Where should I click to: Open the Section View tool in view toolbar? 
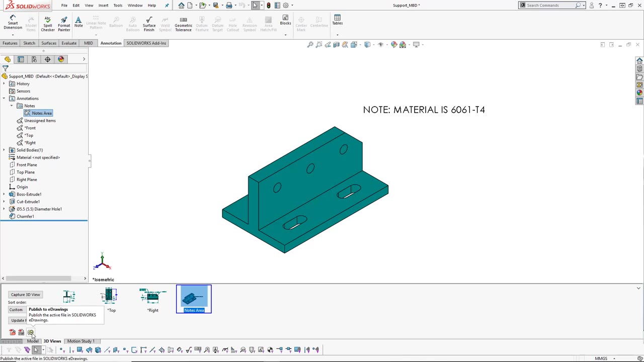(336, 45)
